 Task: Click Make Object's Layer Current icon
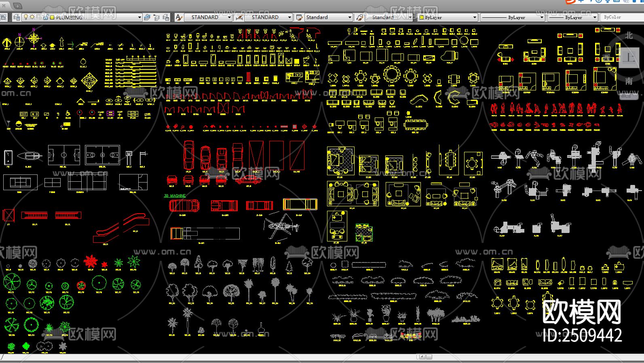pos(147,17)
